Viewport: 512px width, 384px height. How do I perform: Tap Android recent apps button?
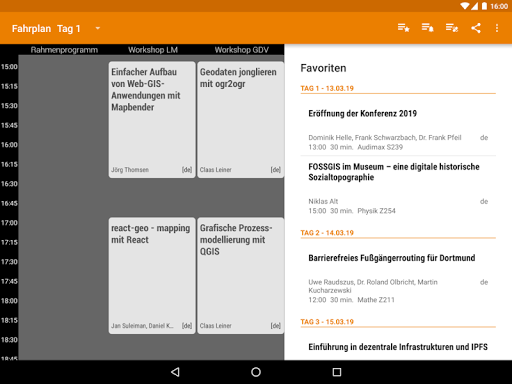point(337,372)
